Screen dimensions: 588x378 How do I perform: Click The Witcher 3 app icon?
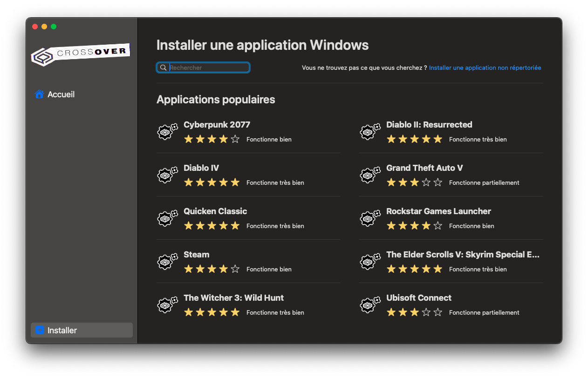(167, 305)
